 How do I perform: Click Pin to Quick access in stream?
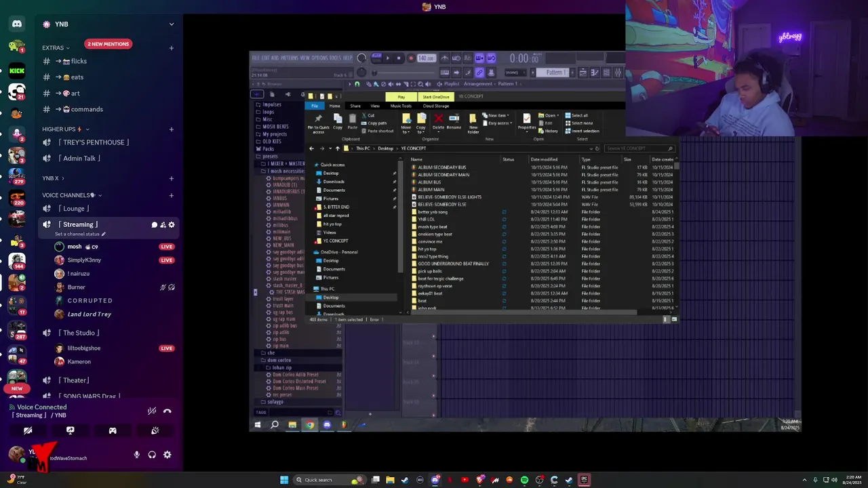coord(318,123)
